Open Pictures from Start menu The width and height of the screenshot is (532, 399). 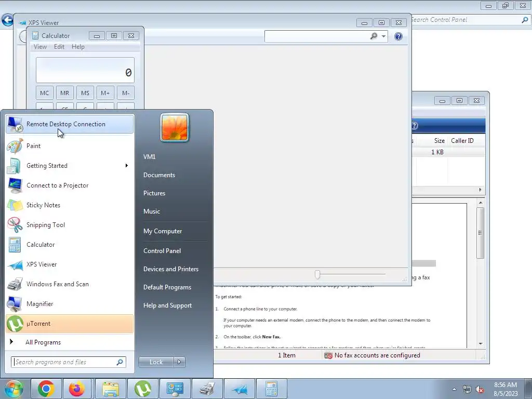[x=154, y=193]
